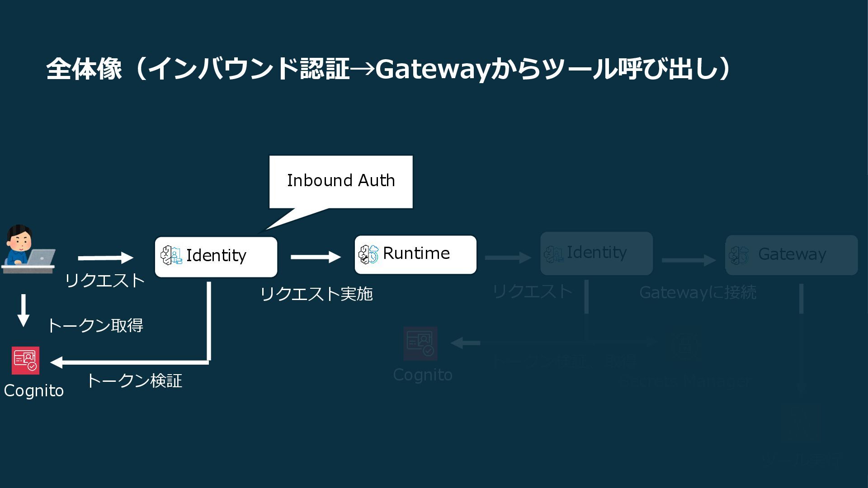Click the faded Cognito icon in the center
This screenshot has width=868, height=488.
click(420, 343)
